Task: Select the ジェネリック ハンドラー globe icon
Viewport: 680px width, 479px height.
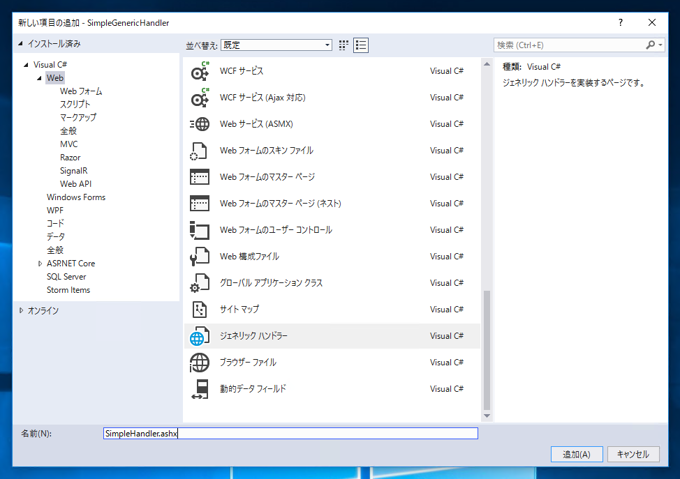Action: (199, 336)
